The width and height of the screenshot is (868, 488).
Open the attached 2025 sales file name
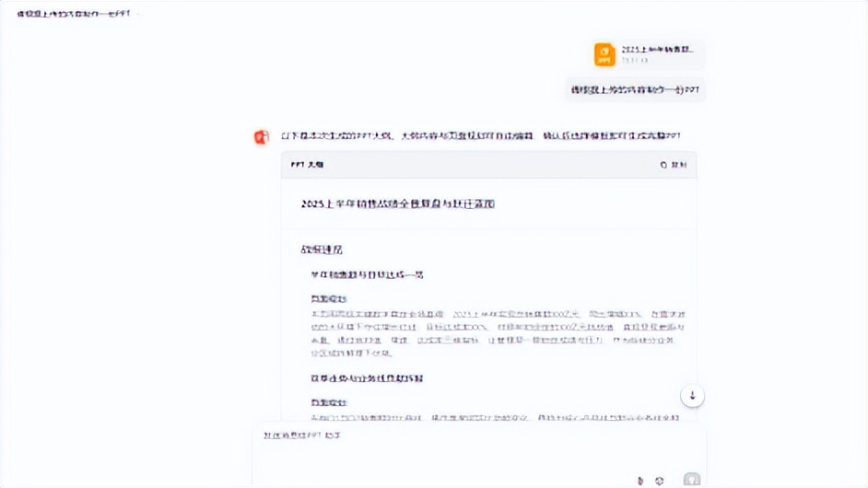tap(657, 49)
